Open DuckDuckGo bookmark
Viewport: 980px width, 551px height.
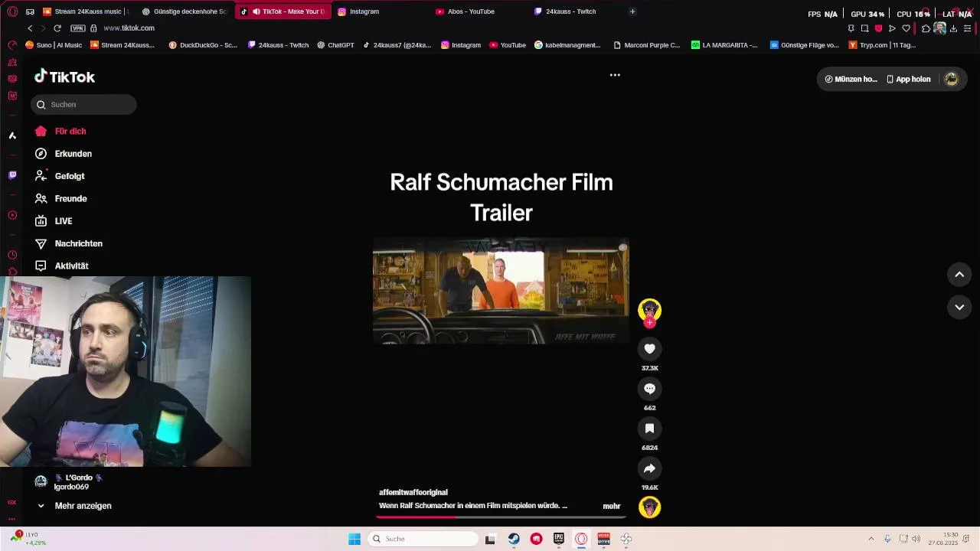click(x=203, y=45)
